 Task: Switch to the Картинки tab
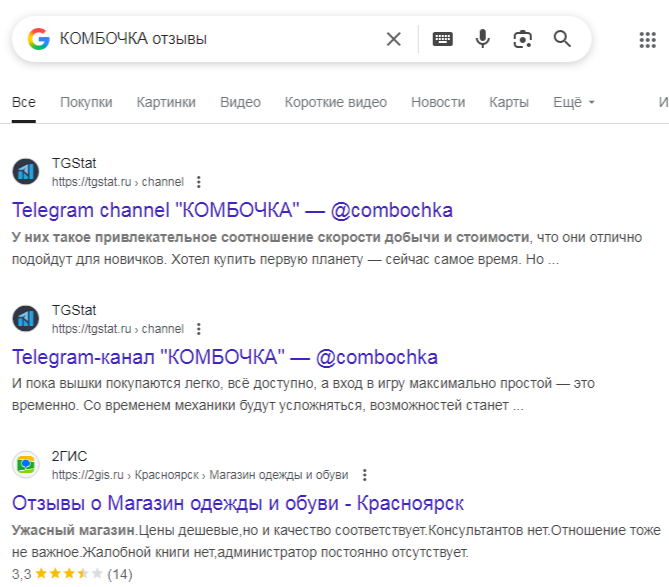click(x=166, y=102)
